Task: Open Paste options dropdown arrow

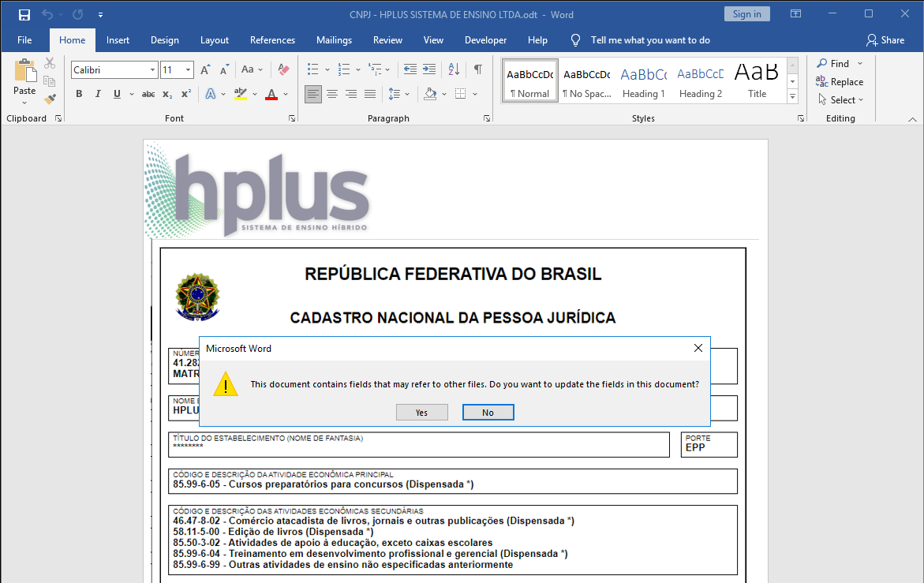Action: pos(24,103)
